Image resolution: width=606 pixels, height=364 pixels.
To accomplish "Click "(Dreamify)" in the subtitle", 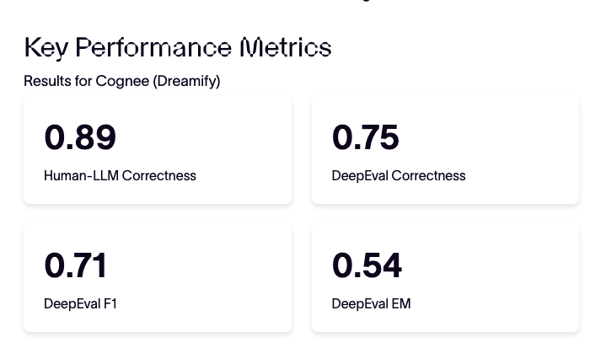I will [x=187, y=81].
